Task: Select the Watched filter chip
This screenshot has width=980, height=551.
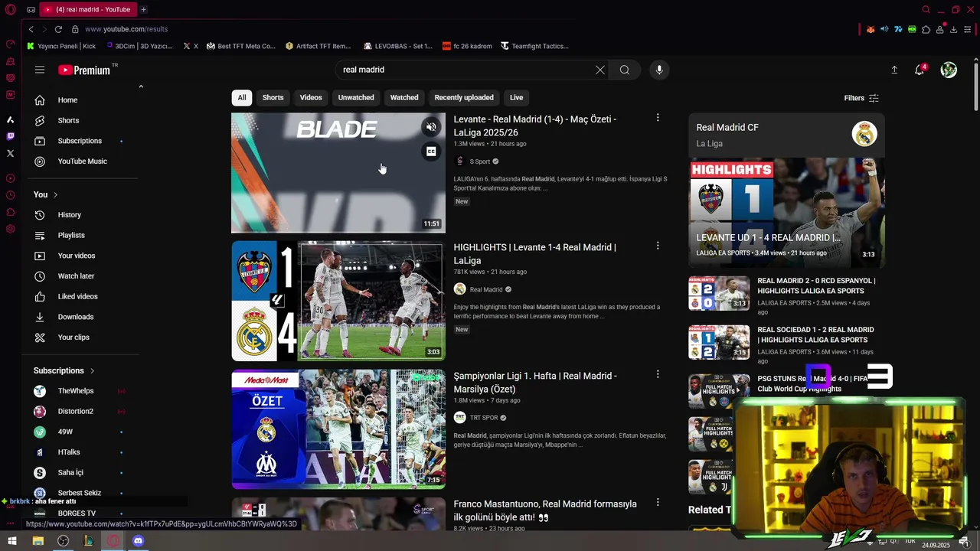Action: [404, 97]
